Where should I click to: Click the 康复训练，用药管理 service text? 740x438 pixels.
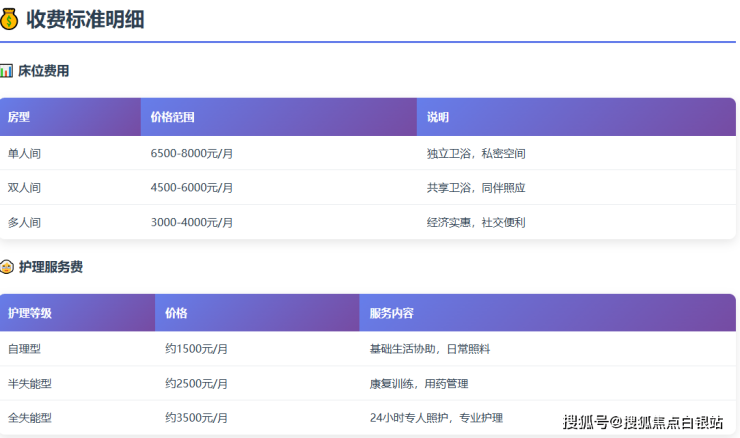[419, 383]
